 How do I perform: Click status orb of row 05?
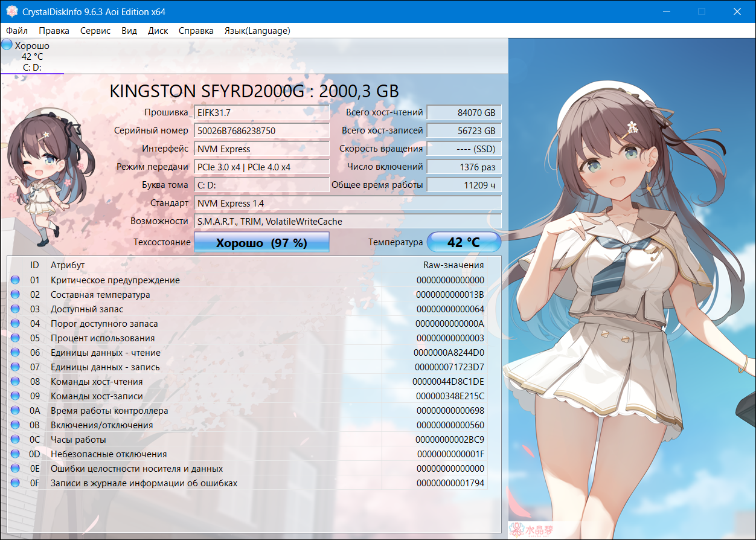coord(15,338)
